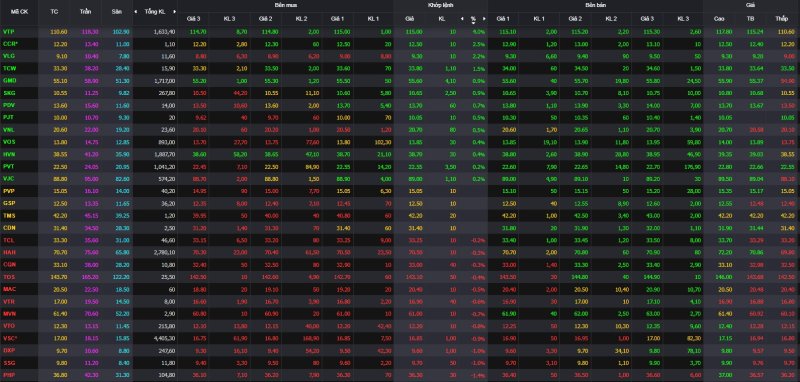
Task: Click Khớp lệnh Giá column header
Action: pyautogui.click(x=409, y=19)
